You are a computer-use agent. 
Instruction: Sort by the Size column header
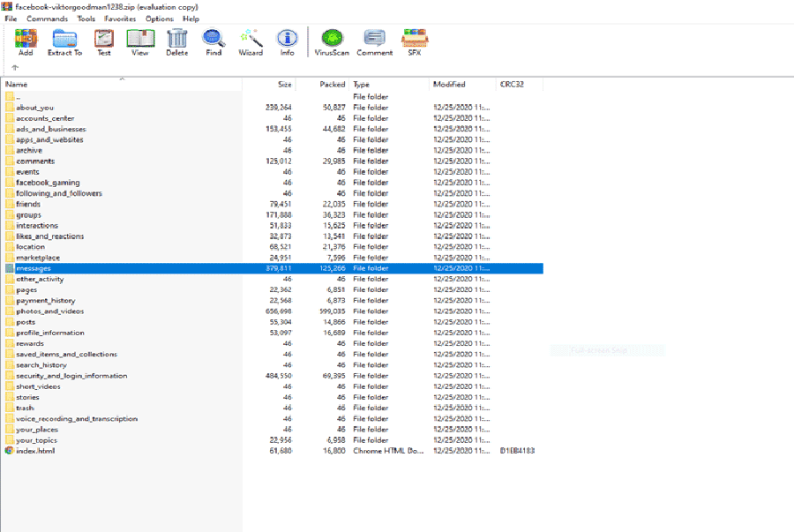click(x=269, y=84)
